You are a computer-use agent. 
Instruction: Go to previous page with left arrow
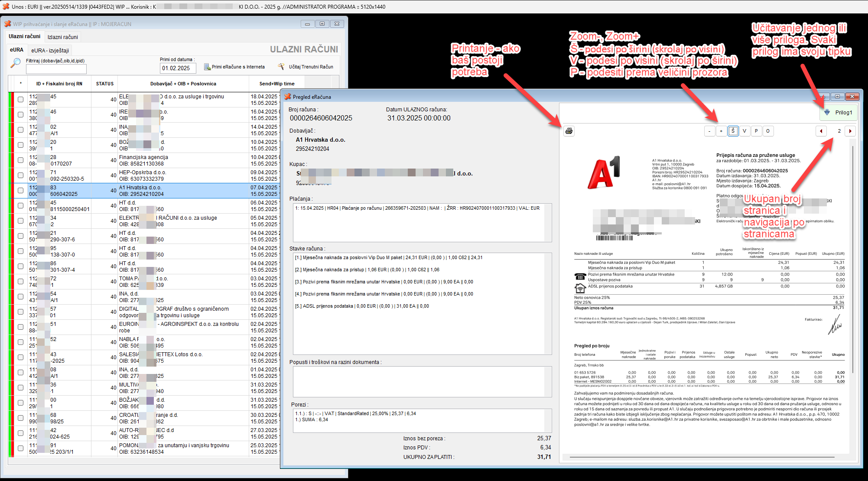(x=821, y=131)
